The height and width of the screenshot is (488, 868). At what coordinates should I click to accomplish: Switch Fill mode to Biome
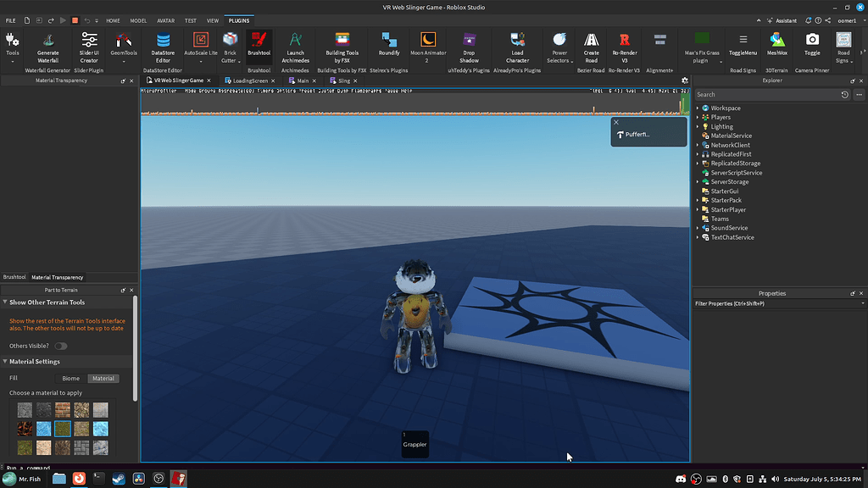pos(70,378)
